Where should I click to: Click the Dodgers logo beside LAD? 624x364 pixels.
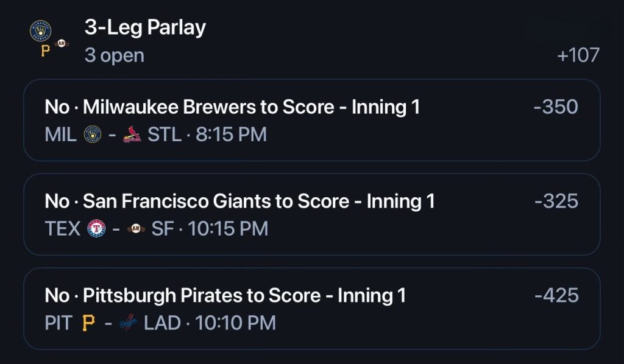(128, 323)
